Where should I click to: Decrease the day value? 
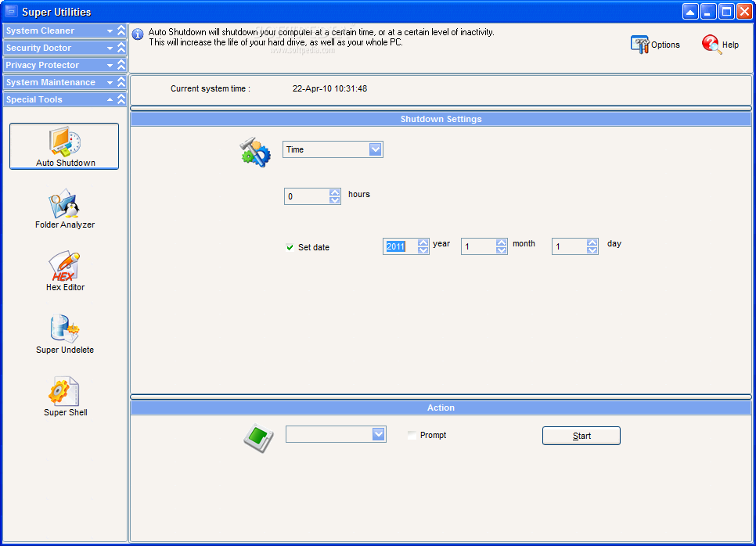pyautogui.click(x=592, y=250)
